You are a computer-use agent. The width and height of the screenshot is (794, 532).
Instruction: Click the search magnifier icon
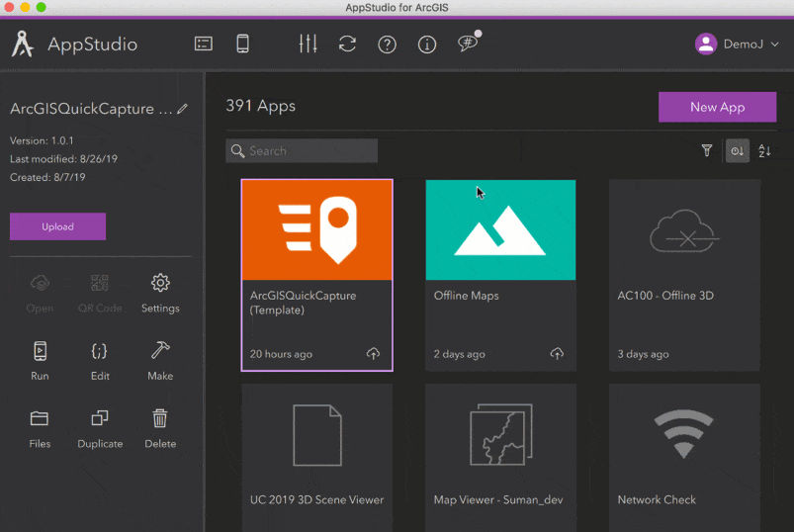pos(237,151)
